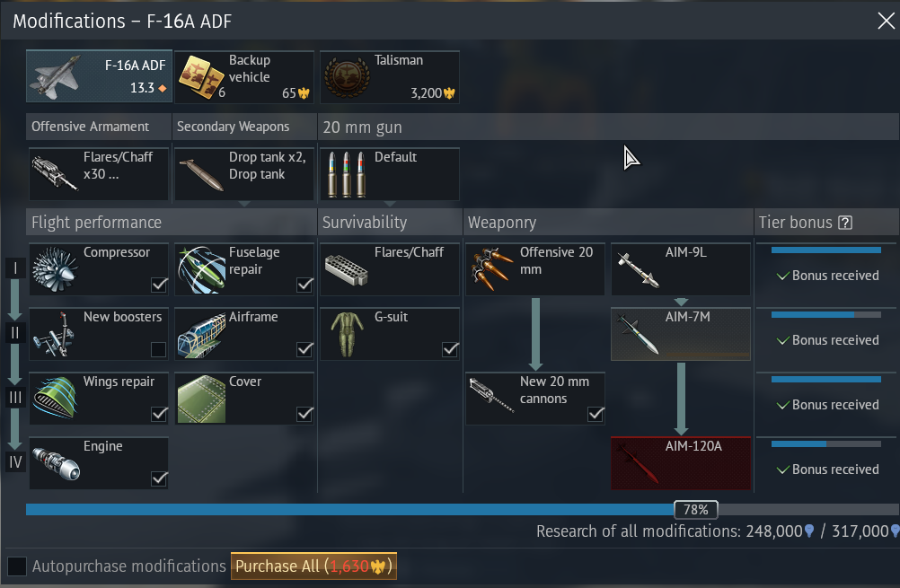Uncheck the New 20 mm cannons checkbox
The width and height of the screenshot is (900, 588).
coord(596,414)
